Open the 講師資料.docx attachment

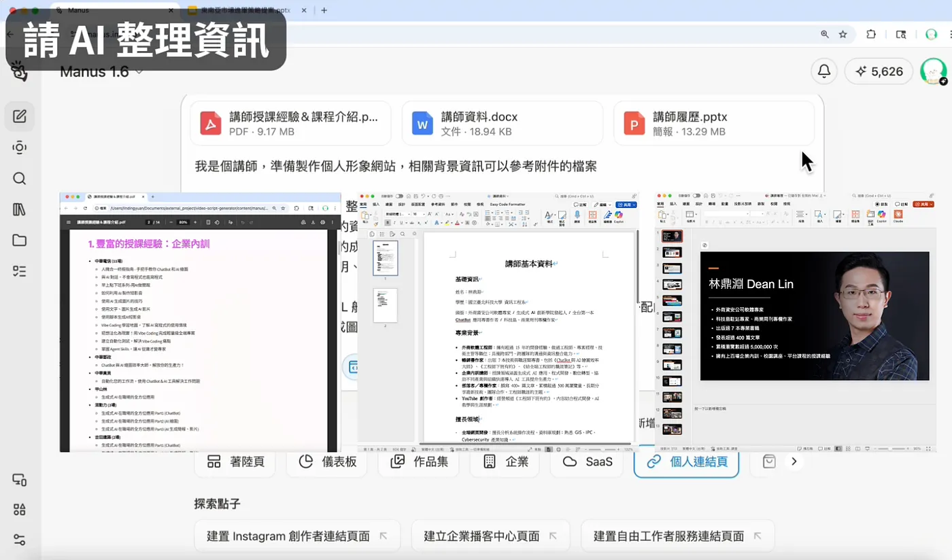[503, 123]
